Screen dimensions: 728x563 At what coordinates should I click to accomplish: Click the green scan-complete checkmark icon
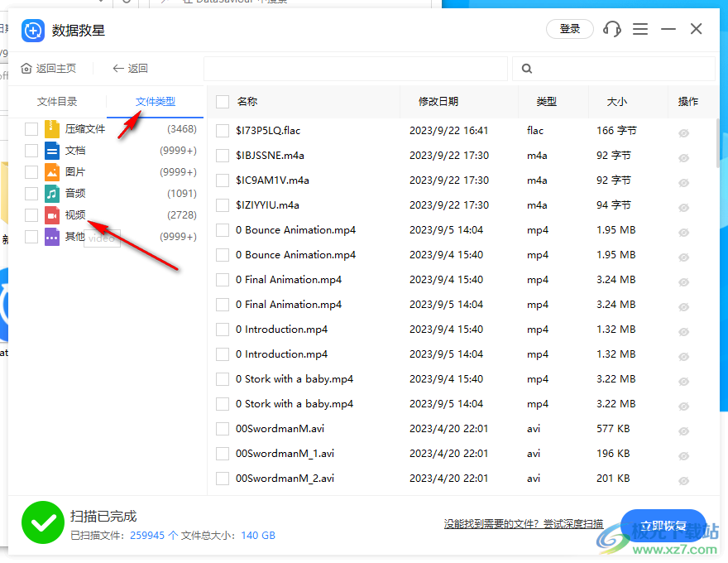tap(42, 522)
